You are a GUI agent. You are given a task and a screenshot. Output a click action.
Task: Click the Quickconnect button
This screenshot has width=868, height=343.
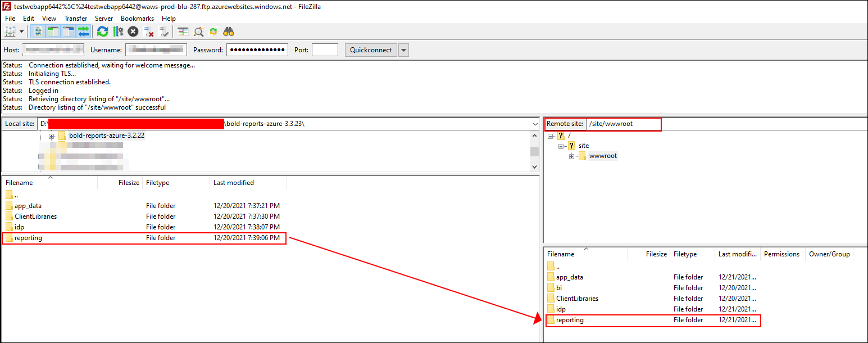[371, 50]
